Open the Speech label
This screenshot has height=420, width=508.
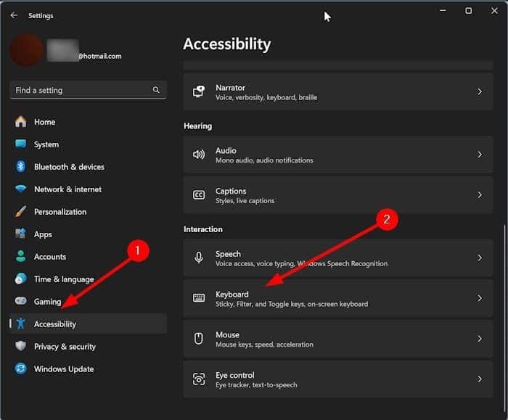[x=228, y=254]
